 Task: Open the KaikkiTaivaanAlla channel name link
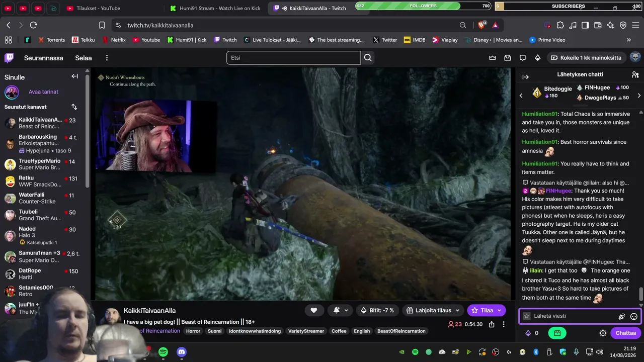point(149,311)
